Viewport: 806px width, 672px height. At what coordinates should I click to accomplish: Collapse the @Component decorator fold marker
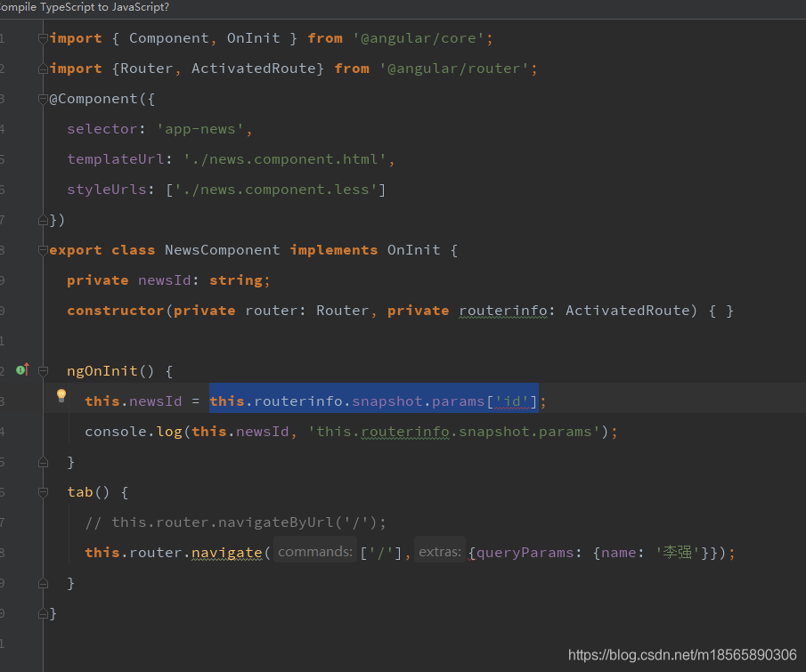tap(43, 99)
